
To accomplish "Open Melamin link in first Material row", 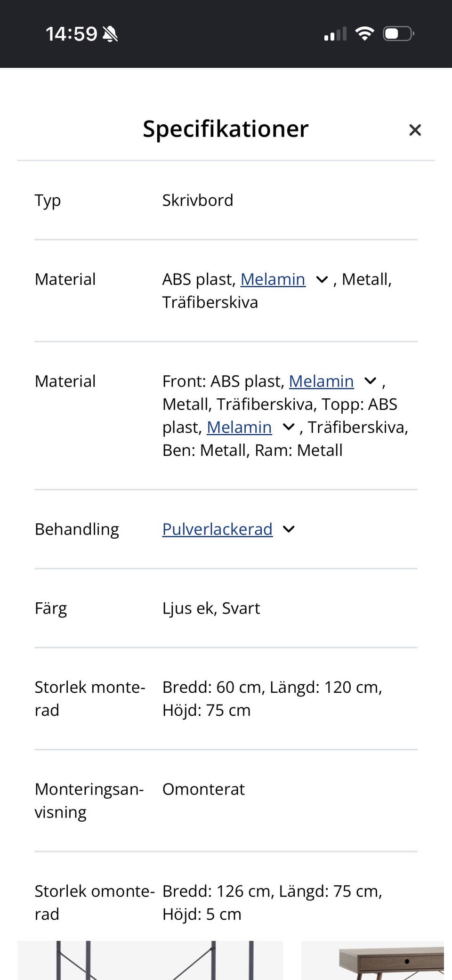I will pyautogui.click(x=273, y=279).
